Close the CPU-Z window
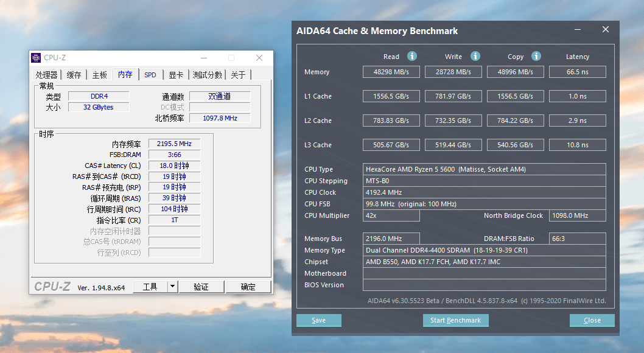 coord(259,58)
